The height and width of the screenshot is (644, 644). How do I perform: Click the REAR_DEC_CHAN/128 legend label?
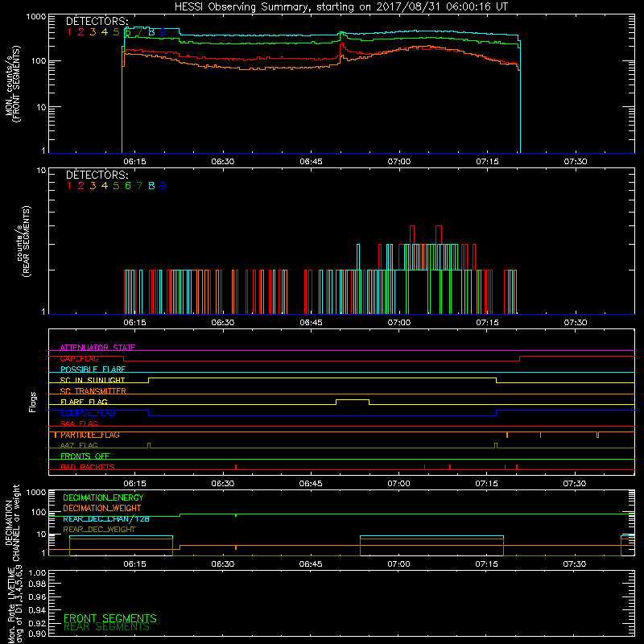106,519
